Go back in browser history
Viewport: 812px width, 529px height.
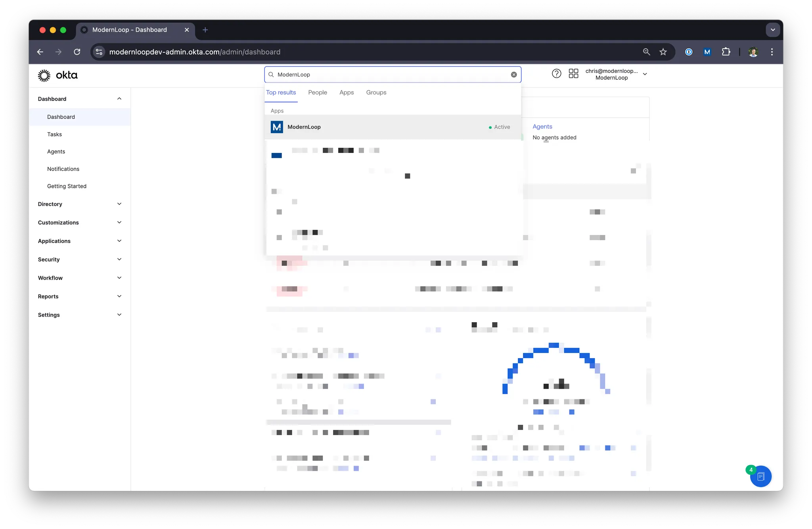coord(40,52)
